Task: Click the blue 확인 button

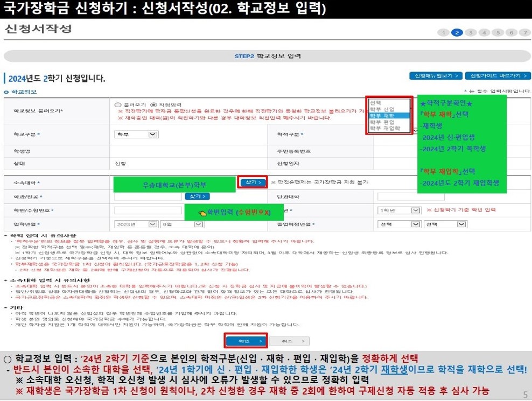Action: (246, 341)
